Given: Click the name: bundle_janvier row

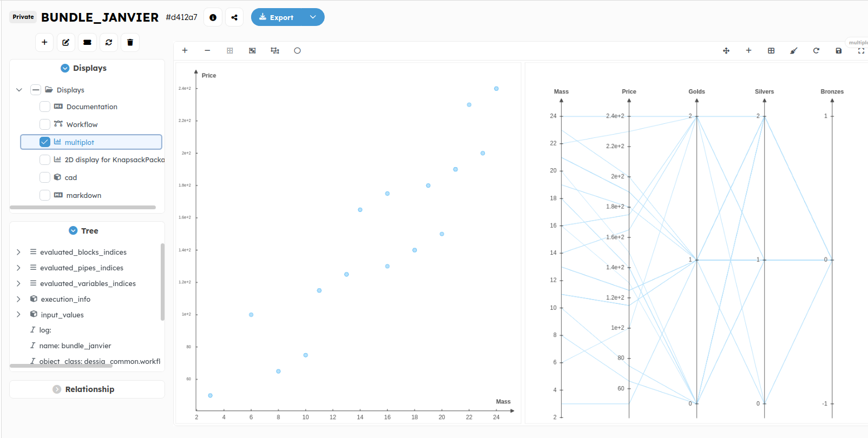Looking at the screenshot, I should tap(75, 346).
